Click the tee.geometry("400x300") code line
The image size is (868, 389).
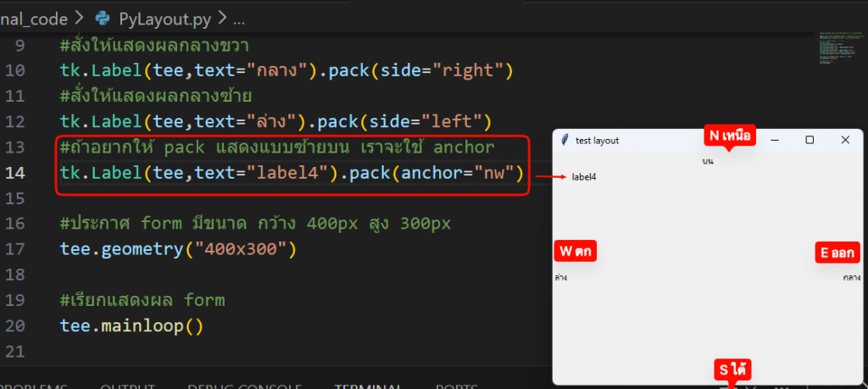pyautogui.click(x=177, y=249)
